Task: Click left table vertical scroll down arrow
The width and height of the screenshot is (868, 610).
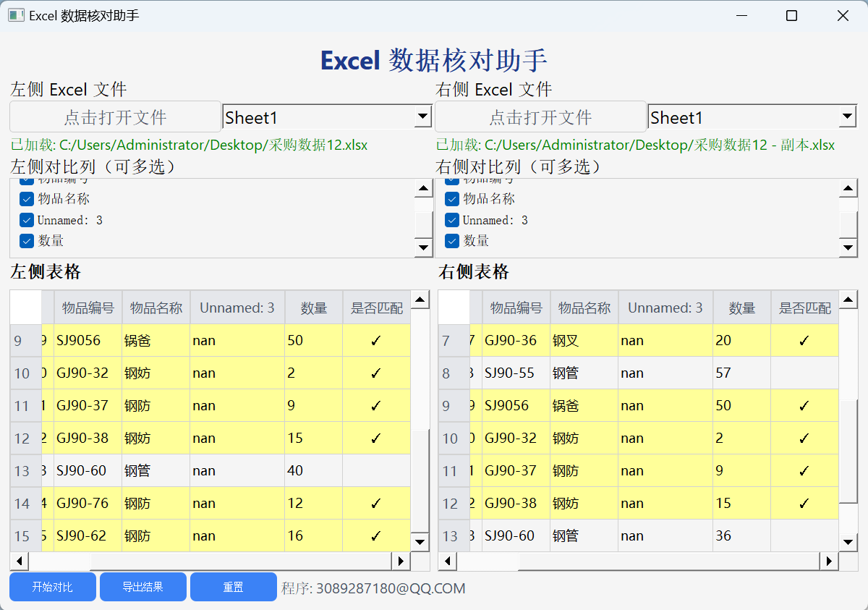Action: pyautogui.click(x=420, y=541)
